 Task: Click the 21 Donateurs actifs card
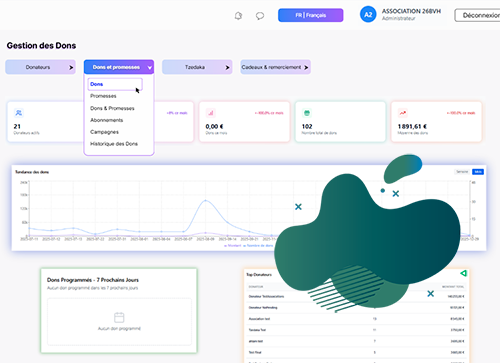click(45, 122)
